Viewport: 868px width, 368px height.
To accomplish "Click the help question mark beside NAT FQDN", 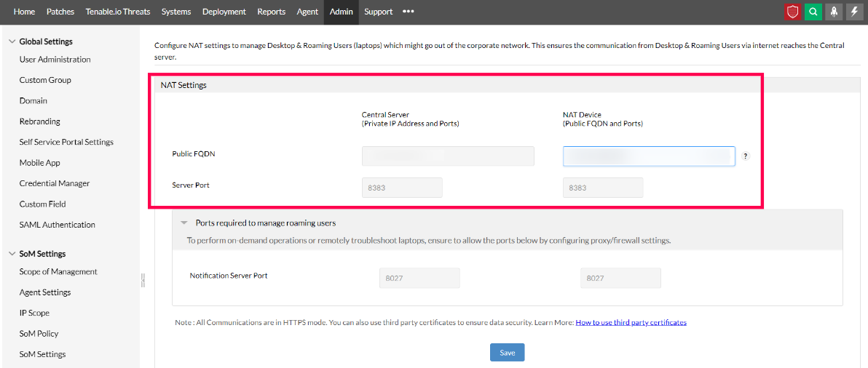I will [x=746, y=156].
